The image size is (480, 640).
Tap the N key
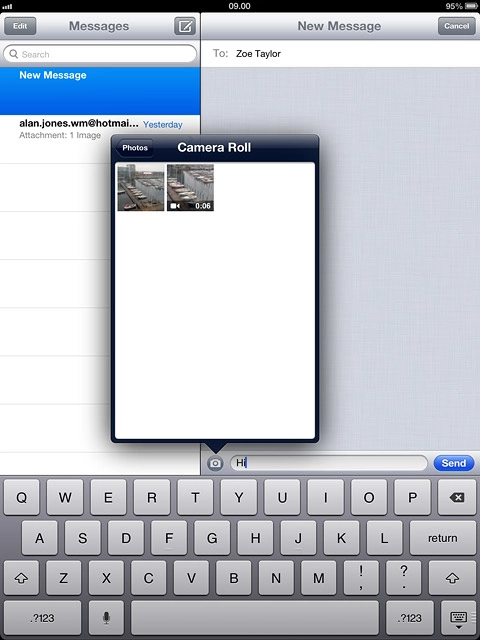click(x=276, y=578)
